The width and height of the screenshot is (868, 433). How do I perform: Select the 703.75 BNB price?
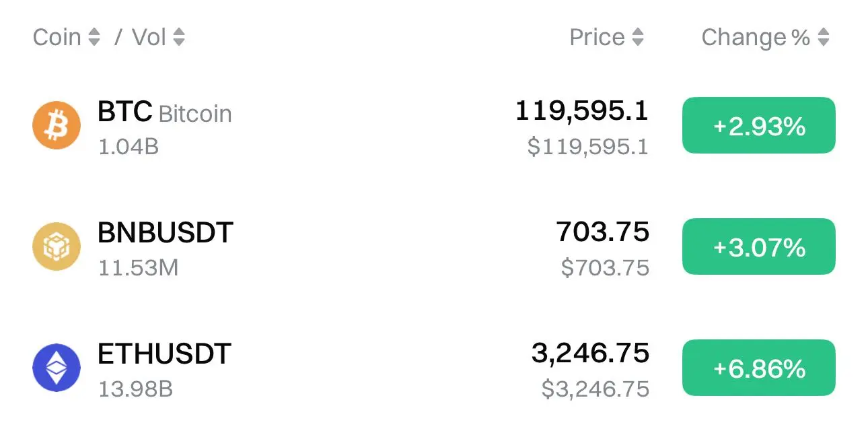[603, 232]
